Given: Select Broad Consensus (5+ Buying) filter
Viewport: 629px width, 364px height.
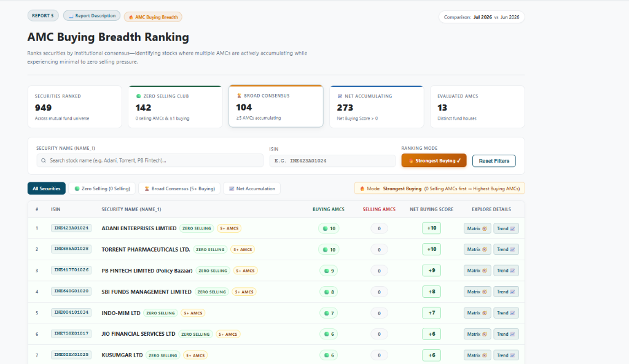Looking at the screenshot, I should pyautogui.click(x=179, y=188).
